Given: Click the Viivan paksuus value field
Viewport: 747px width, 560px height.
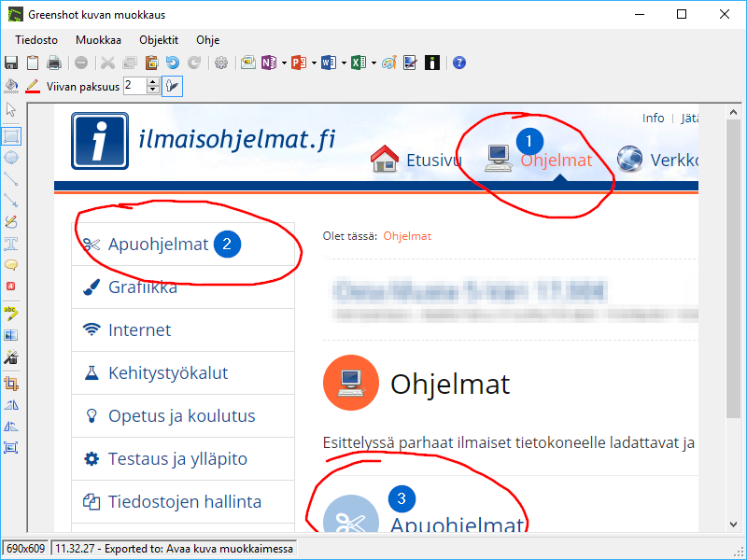Looking at the screenshot, I should (x=135, y=86).
